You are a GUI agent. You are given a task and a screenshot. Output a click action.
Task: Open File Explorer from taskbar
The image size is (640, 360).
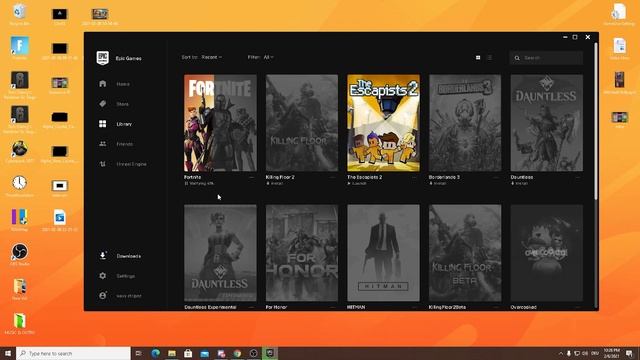coord(172,353)
